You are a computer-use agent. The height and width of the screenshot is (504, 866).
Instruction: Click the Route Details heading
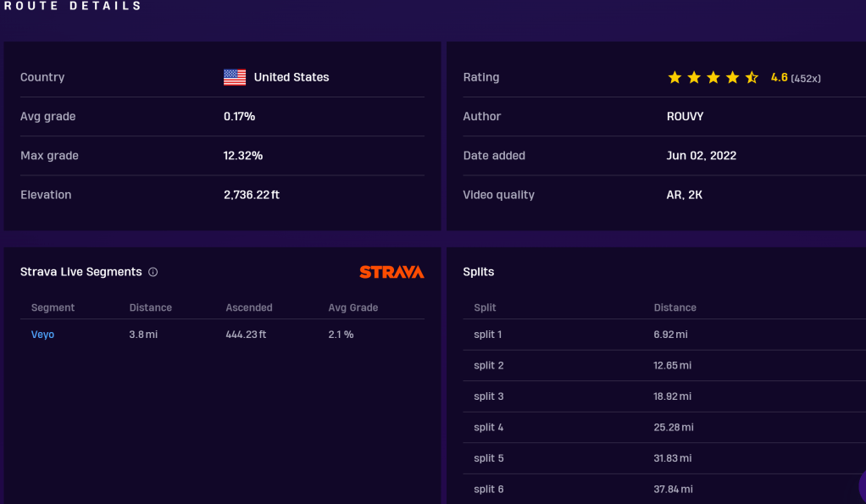73,6
